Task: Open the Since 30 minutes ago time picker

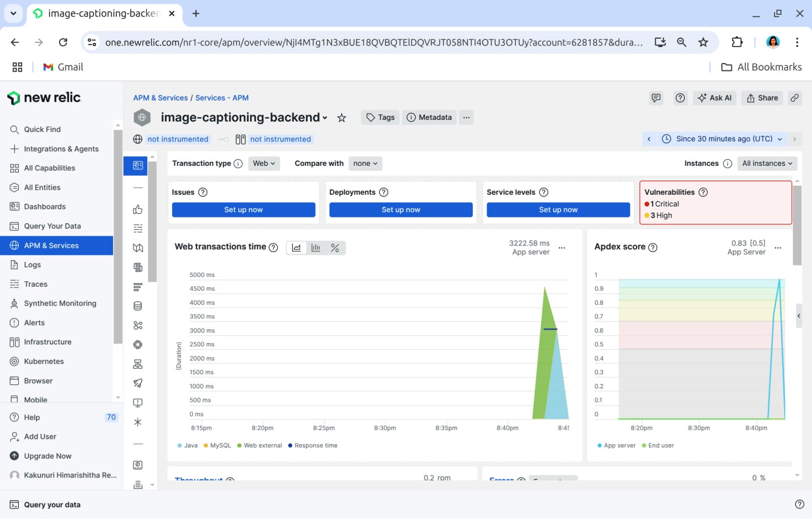Action: (723, 139)
